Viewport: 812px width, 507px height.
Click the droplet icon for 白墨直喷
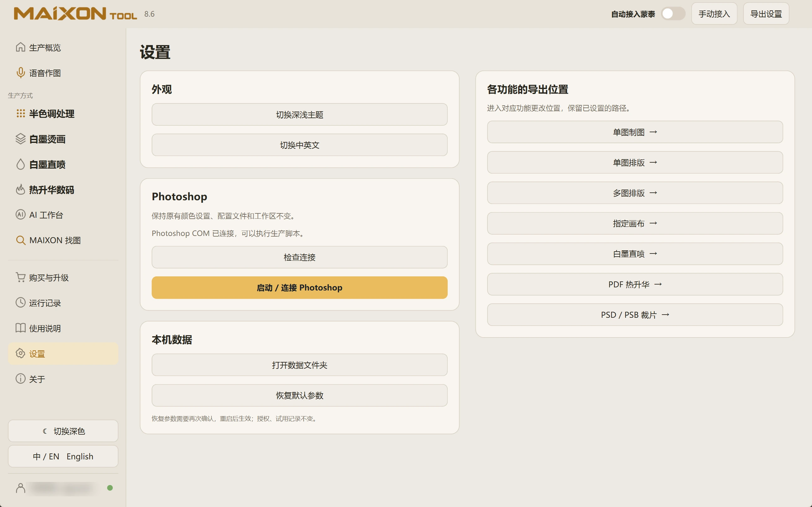tap(20, 164)
